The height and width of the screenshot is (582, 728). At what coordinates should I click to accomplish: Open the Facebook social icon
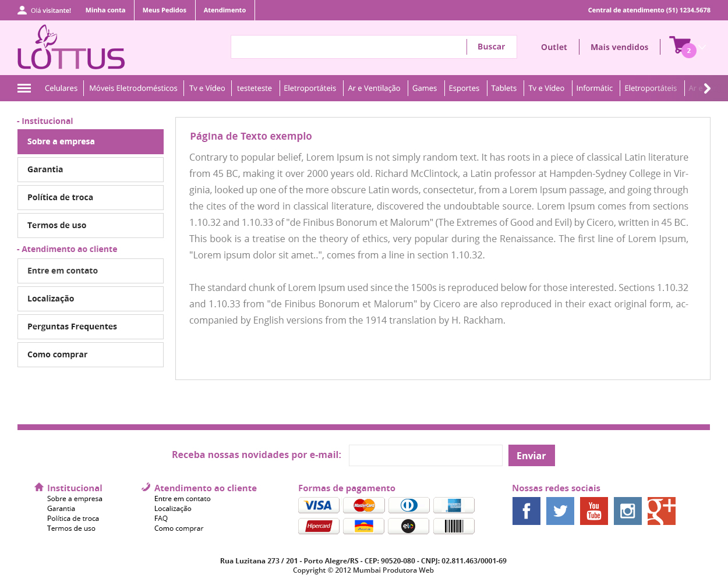coord(526,511)
